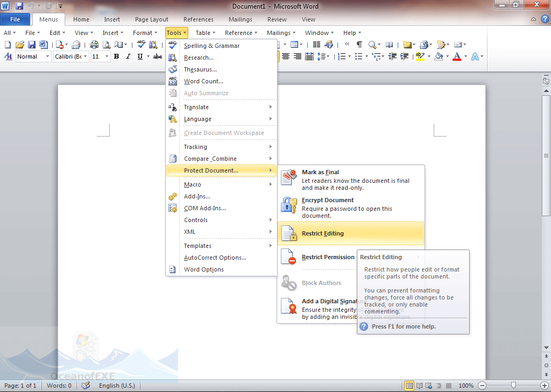The image size is (551, 392).
Task: Click the Font color red A icon
Action: 457,56
